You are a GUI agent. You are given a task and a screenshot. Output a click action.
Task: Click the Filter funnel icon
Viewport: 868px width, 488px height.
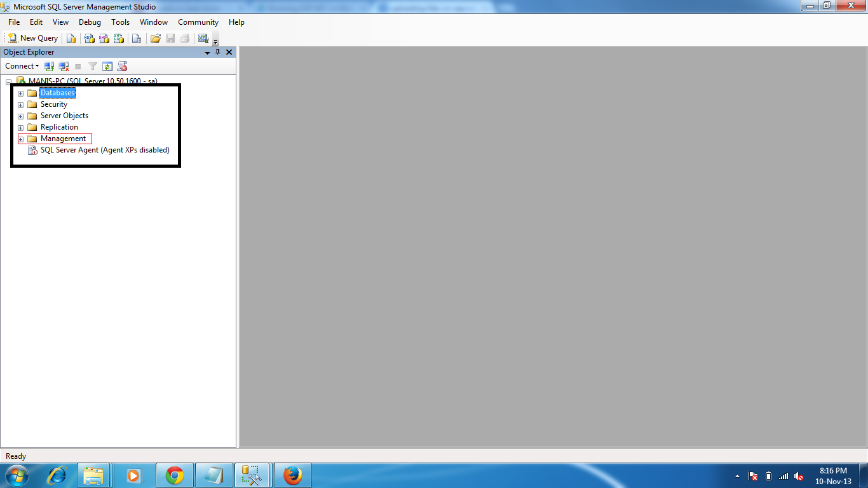pyautogui.click(x=93, y=66)
